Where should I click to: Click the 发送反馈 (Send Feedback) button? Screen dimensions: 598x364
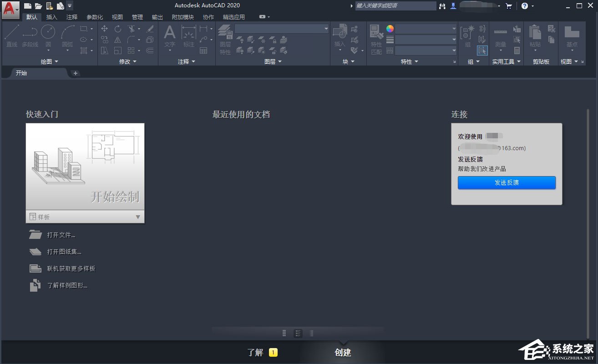[507, 182]
